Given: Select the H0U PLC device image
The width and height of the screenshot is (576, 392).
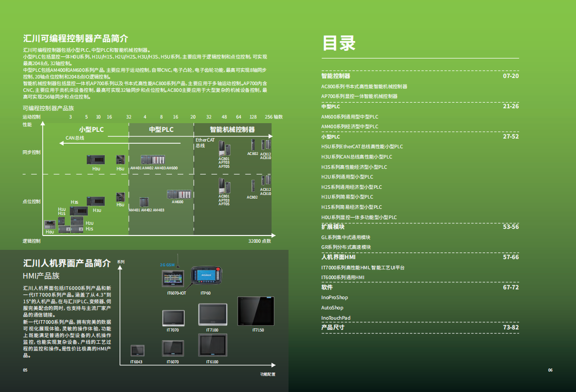Looking at the screenshot, I should [50, 225].
